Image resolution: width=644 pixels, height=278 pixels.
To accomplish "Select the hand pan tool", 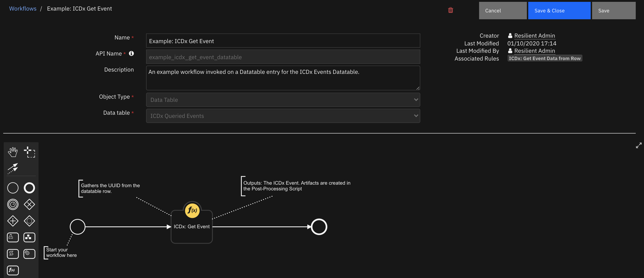I will (x=13, y=152).
